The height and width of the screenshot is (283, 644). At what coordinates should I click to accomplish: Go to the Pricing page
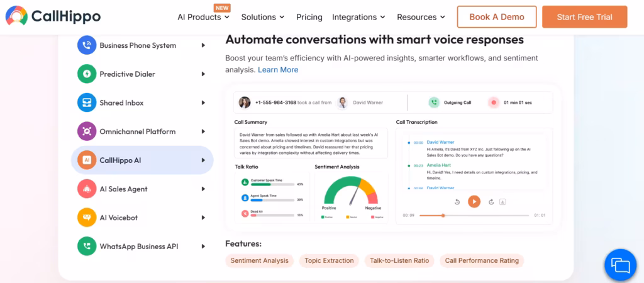click(309, 17)
